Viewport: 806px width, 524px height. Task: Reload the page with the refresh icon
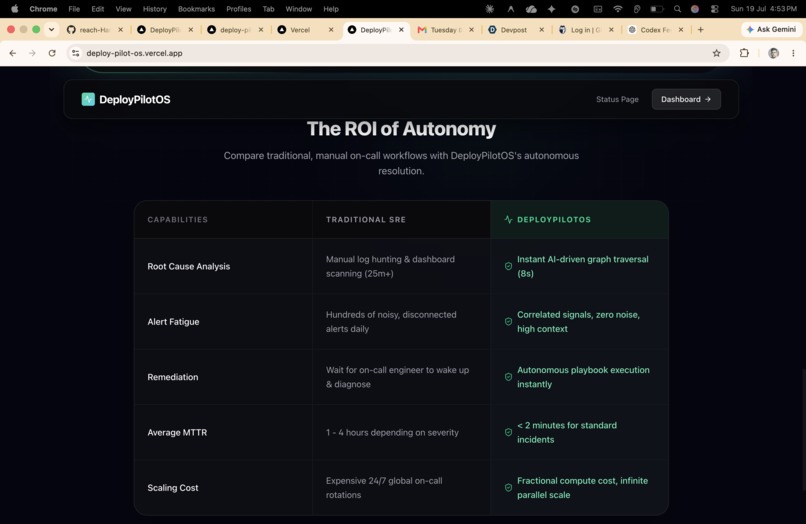pyautogui.click(x=52, y=53)
